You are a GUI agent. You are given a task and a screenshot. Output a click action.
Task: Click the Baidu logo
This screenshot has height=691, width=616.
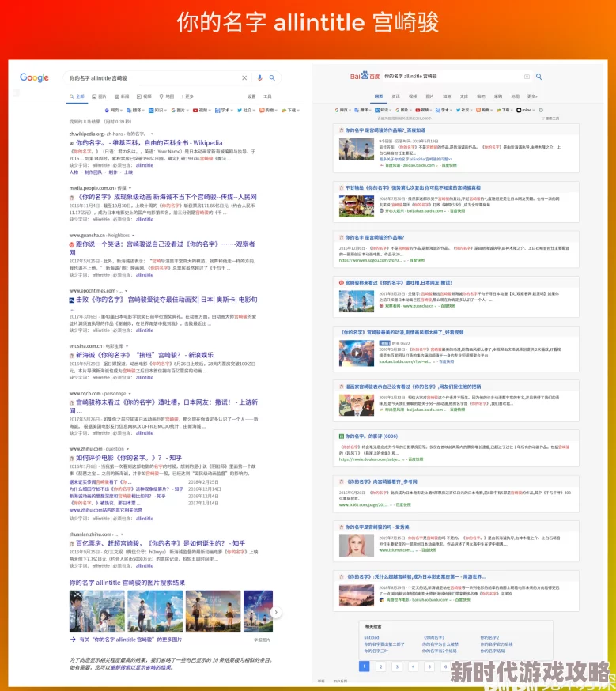pyautogui.click(x=365, y=76)
